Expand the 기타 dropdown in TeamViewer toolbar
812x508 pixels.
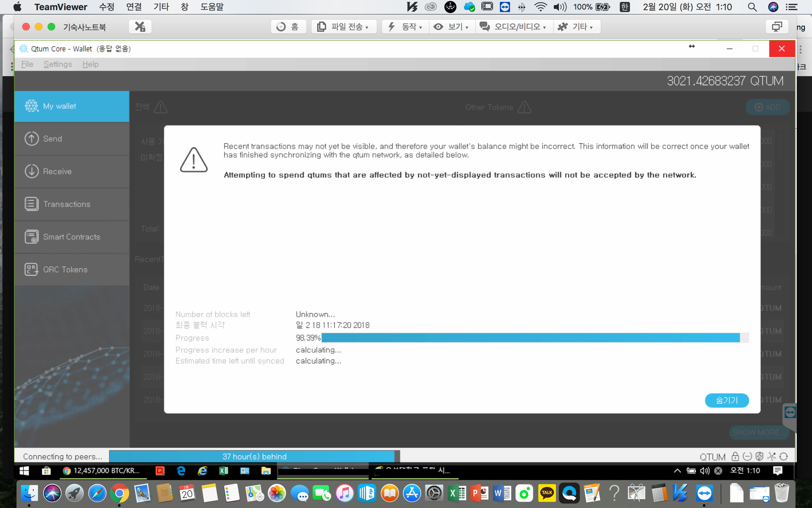[576, 27]
